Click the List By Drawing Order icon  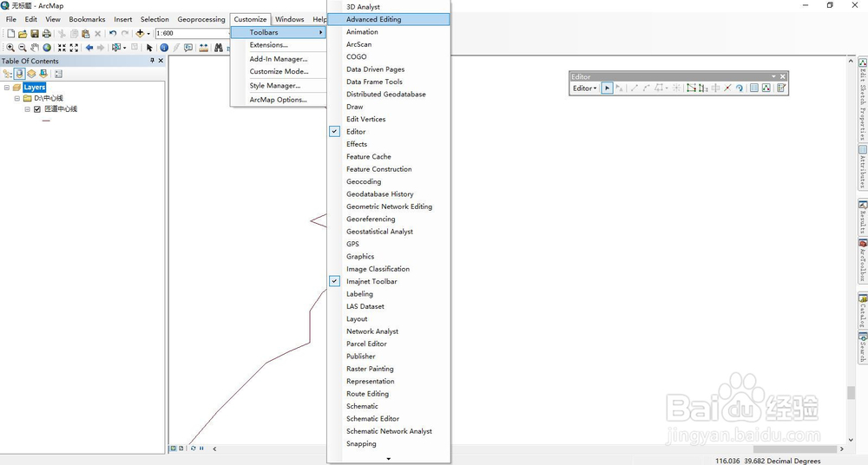7,74
